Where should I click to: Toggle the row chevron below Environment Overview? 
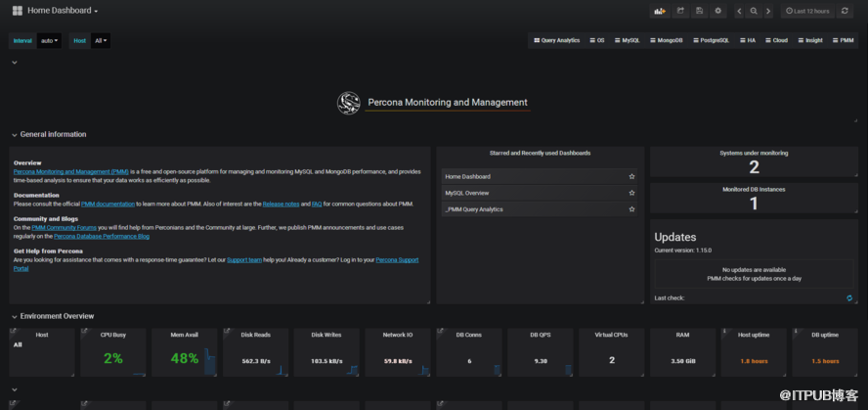click(x=15, y=389)
